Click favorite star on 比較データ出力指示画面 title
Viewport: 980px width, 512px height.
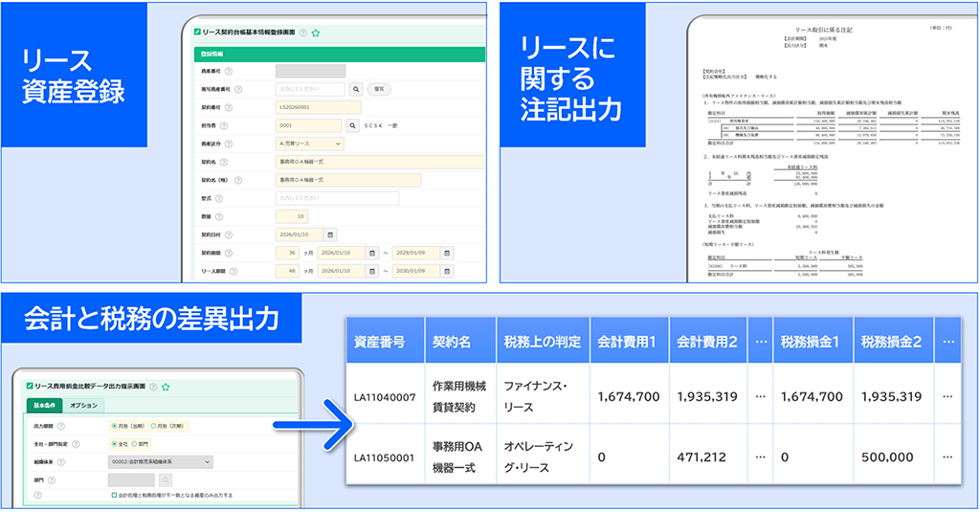[165, 387]
